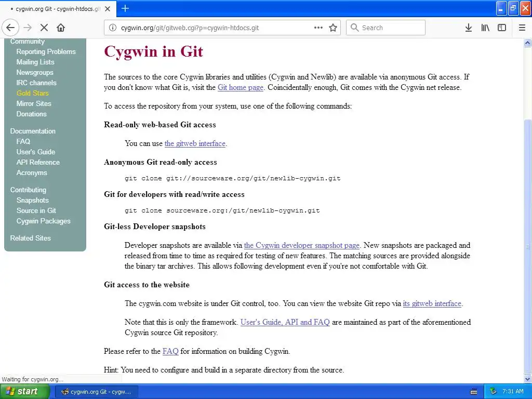This screenshot has width=532, height=399.
Task: Stop loading the page
Action: 44,28
